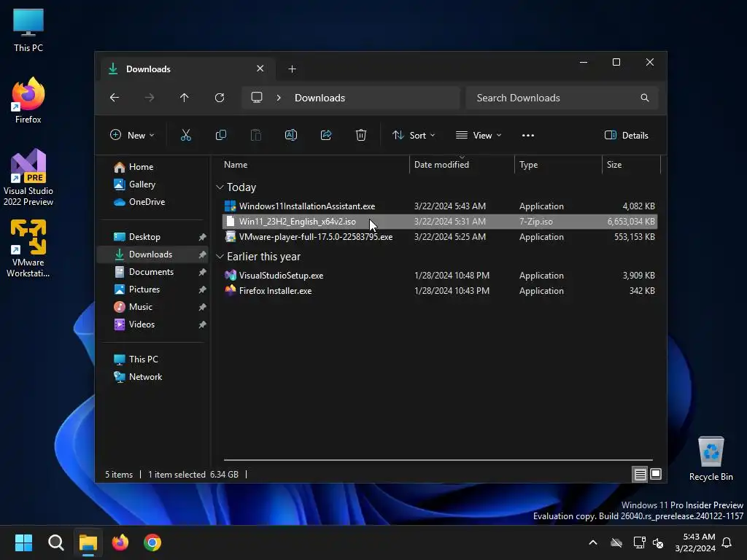Click the Cut scissors icon in toolbar

(186, 135)
